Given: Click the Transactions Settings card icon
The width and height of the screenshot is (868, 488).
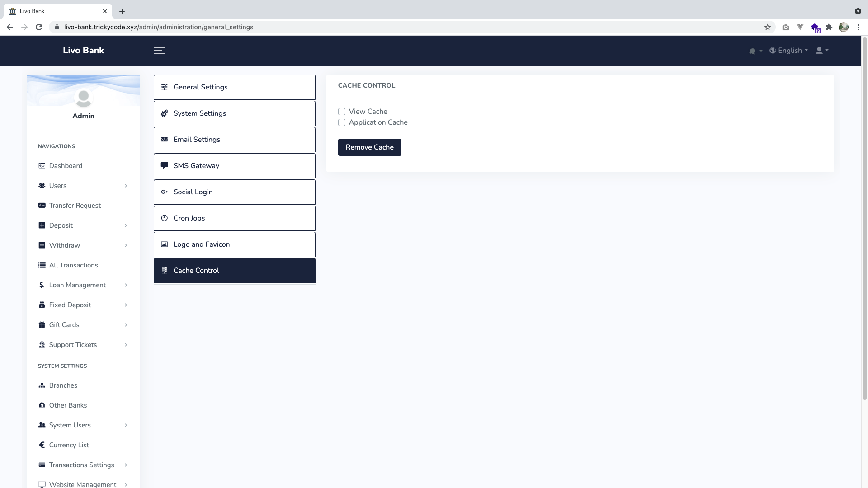Looking at the screenshot, I should click(x=42, y=465).
